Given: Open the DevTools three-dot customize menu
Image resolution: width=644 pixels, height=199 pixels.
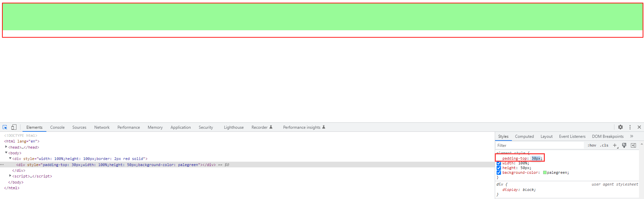Looking at the screenshot, I should click(630, 127).
